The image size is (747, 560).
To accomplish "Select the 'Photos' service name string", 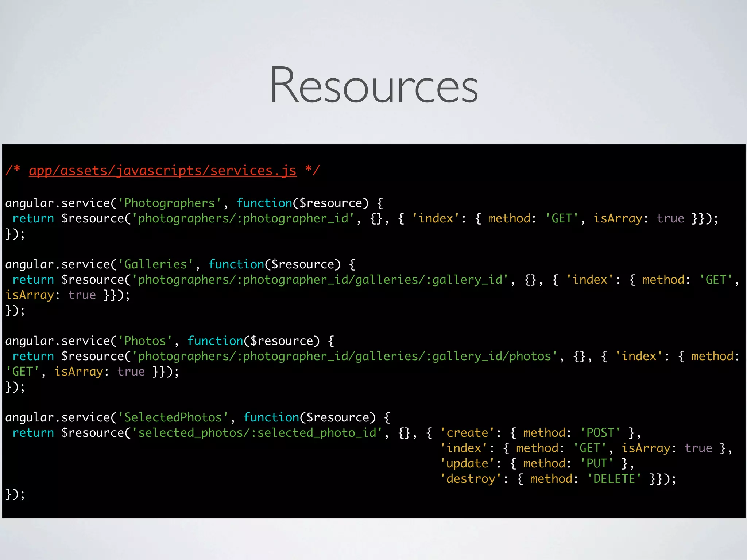I will tap(145, 341).
